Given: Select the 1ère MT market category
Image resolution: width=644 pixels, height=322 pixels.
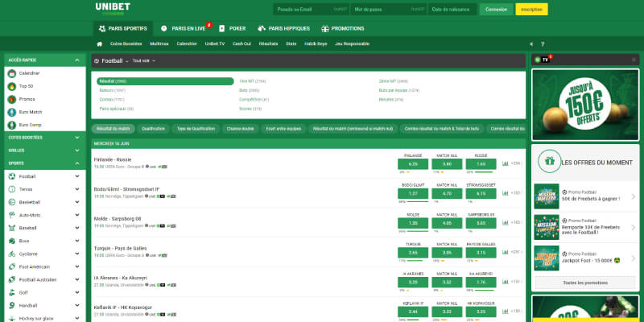Looking at the screenshot, I should [x=252, y=81].
